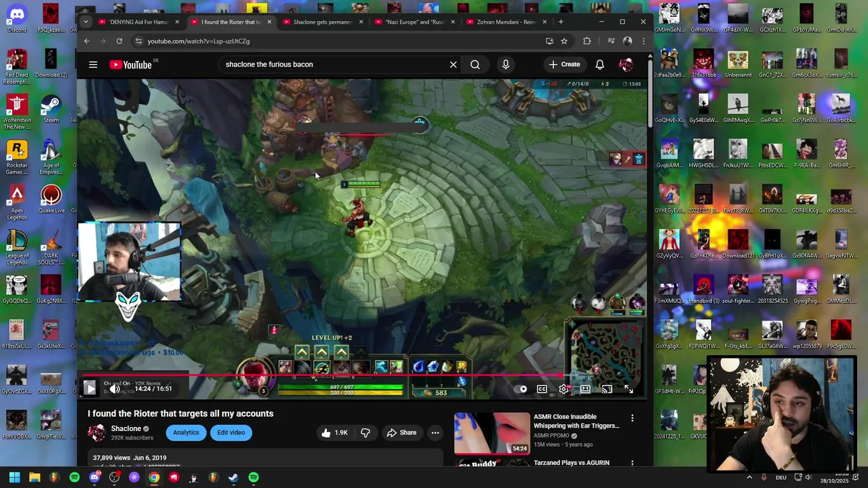Seek on the red video progress bar
Viewport: 868px width, 488px height.
tap(362, 374)
